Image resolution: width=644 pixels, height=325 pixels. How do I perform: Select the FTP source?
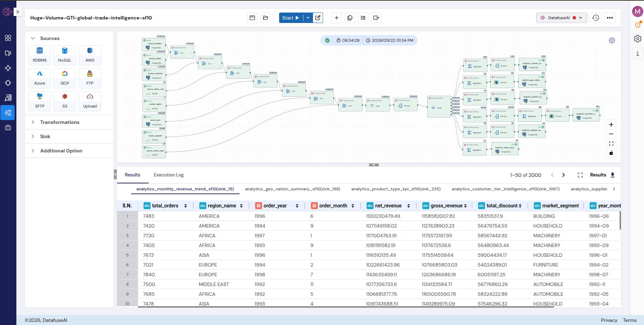[x=90, y=78]
